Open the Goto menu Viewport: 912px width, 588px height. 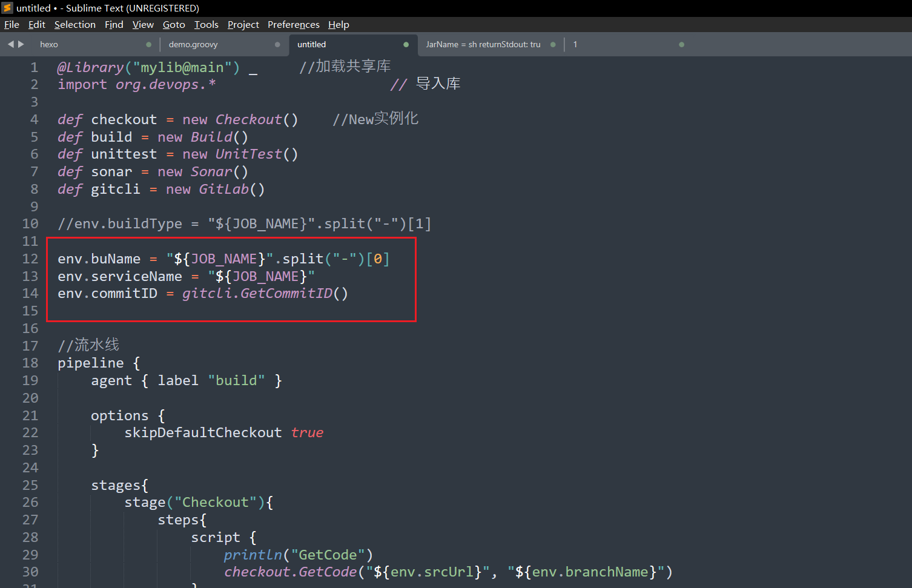pos(174,25)
